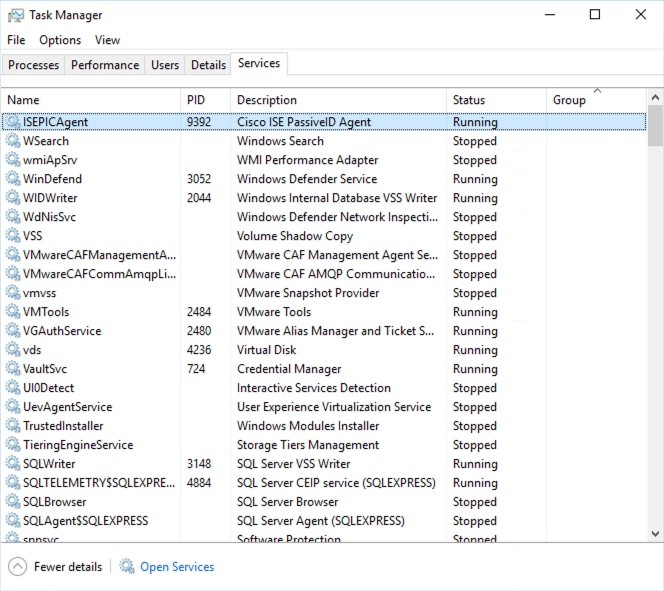Select the WinDefend service icon
This screenshot has height=591, width=664.
point(13,179)
